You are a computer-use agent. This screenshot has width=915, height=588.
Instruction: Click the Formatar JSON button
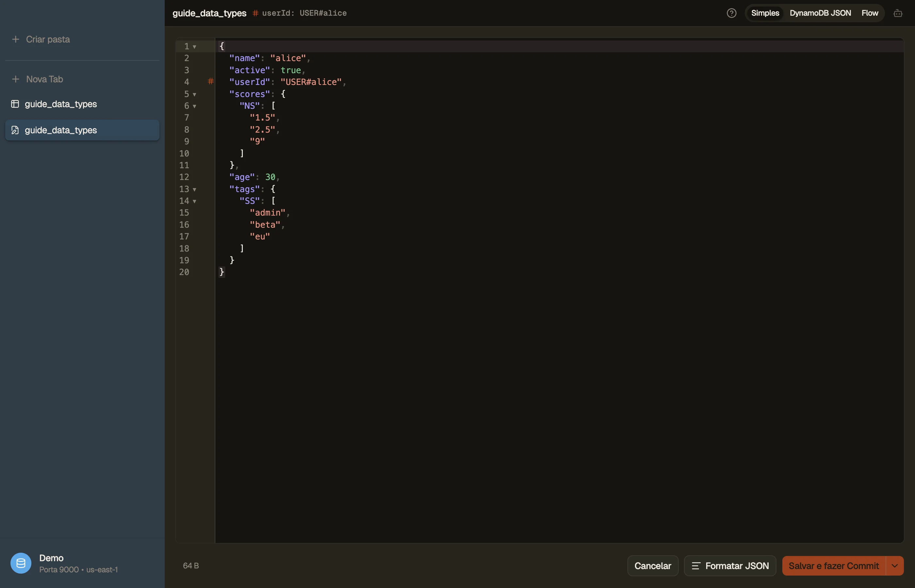coord(730,566)
